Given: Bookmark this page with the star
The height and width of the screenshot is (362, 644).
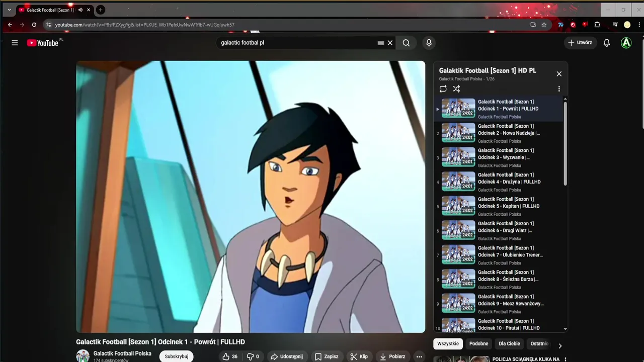Looking at the screenshot, I should [544, 25].
